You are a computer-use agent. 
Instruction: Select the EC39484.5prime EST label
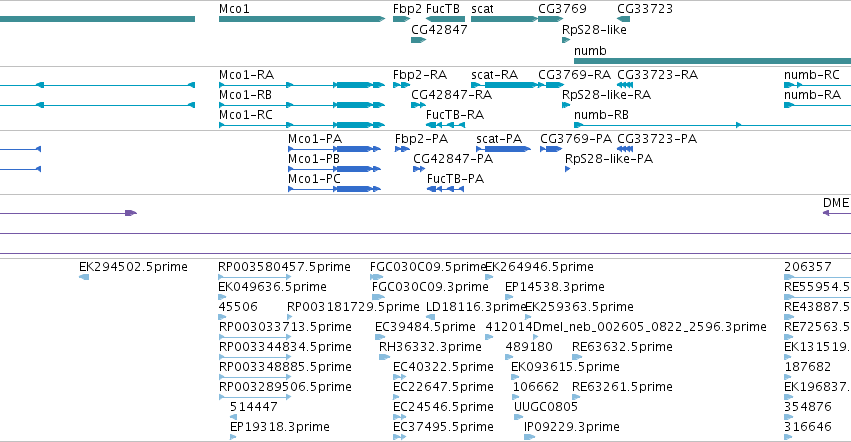pos(426,327)
